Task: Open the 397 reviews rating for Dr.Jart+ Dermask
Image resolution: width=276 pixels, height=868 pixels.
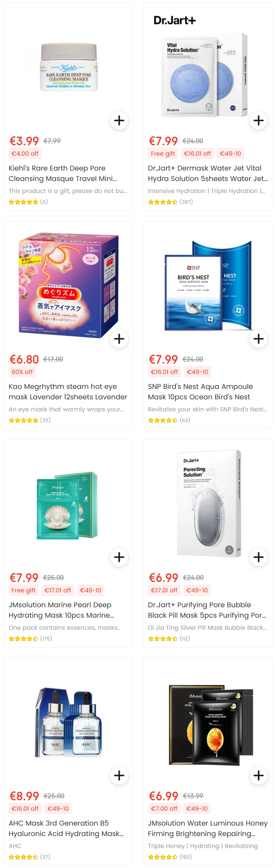Action: pyautogui.click(x=170, y=202)
